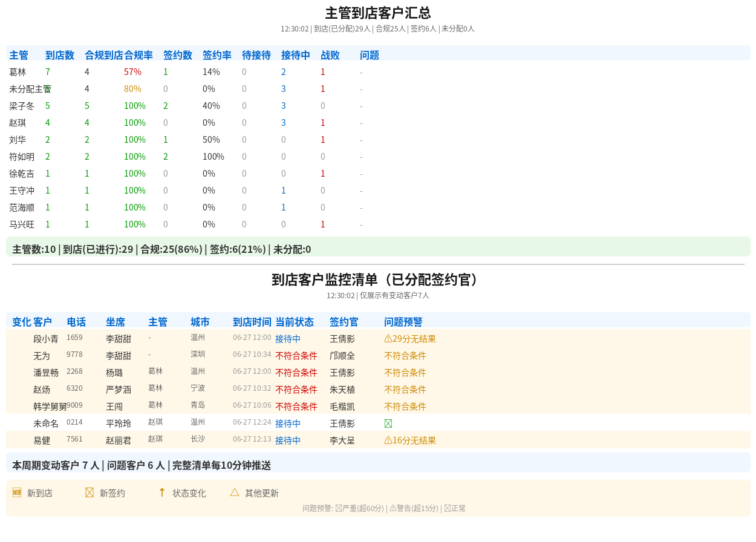756x542 pixels.
Task: Click the 到店数 column header
Action: click(x=60, y=55)
